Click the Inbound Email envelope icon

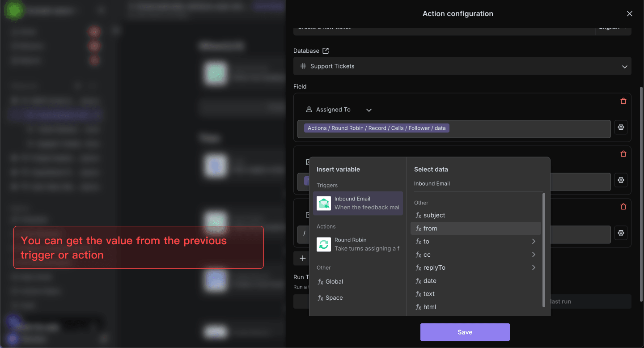coord(324,203)
